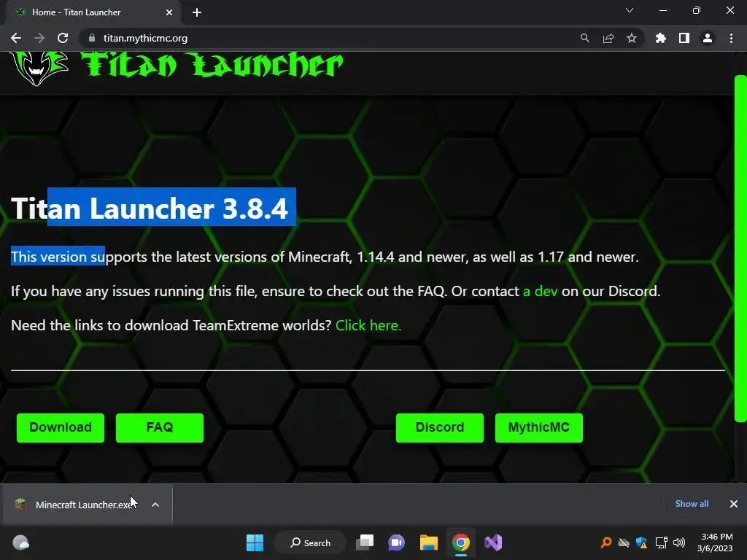Screen dimensions: 747x560
Task: Click the 'TeamExtreme worlds?' text
Action: [x=262, y=325]
